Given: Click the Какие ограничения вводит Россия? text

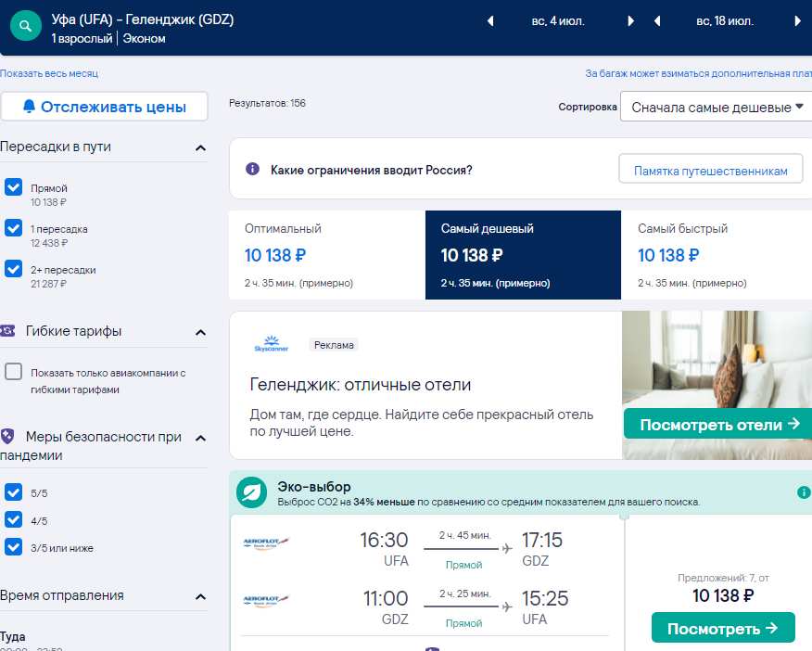Looking at the screenshot, I should coord(372,170).
